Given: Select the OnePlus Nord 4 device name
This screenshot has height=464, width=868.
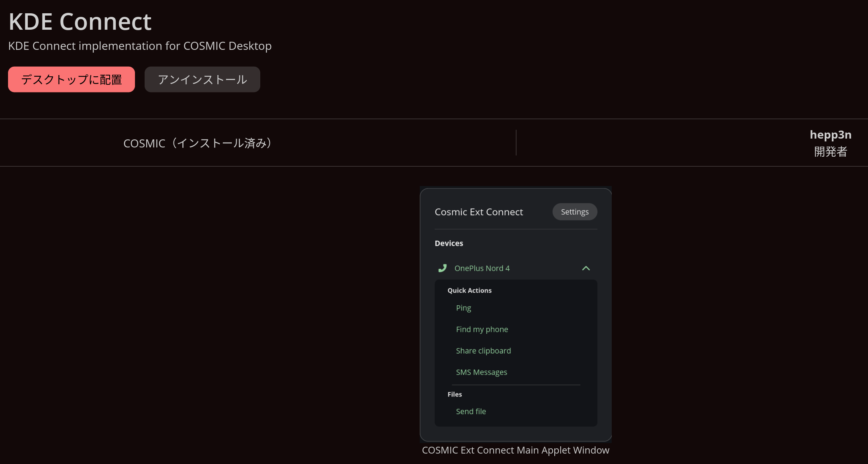Looking at the screenshot, I should [482, 268].
